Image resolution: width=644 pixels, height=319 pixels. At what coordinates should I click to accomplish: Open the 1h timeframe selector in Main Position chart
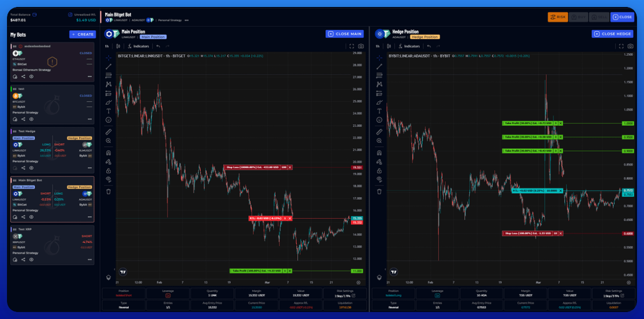(x=107, y=46)
